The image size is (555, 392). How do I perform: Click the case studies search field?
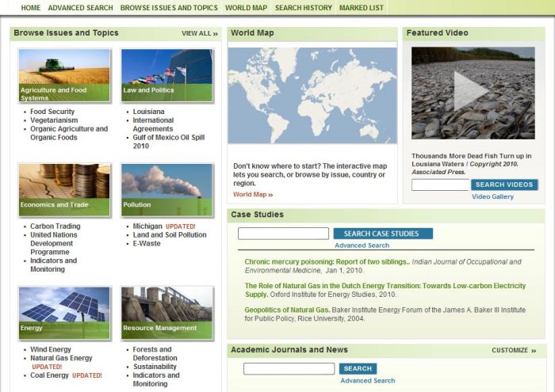coord(283,234)
